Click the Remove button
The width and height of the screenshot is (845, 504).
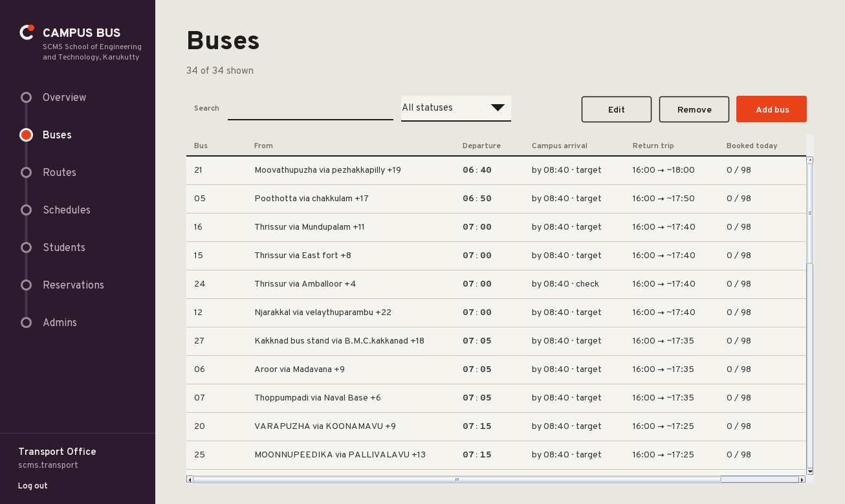point(694,109)
